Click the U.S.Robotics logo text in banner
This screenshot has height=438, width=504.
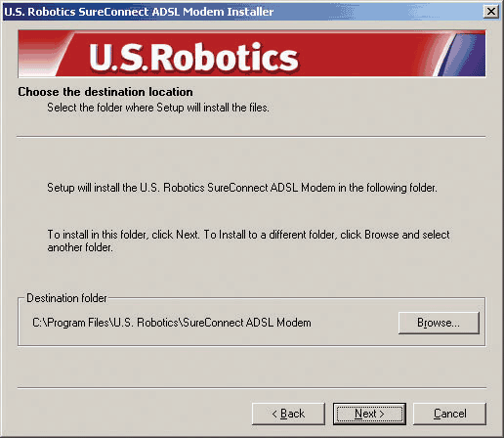point(193,58)
